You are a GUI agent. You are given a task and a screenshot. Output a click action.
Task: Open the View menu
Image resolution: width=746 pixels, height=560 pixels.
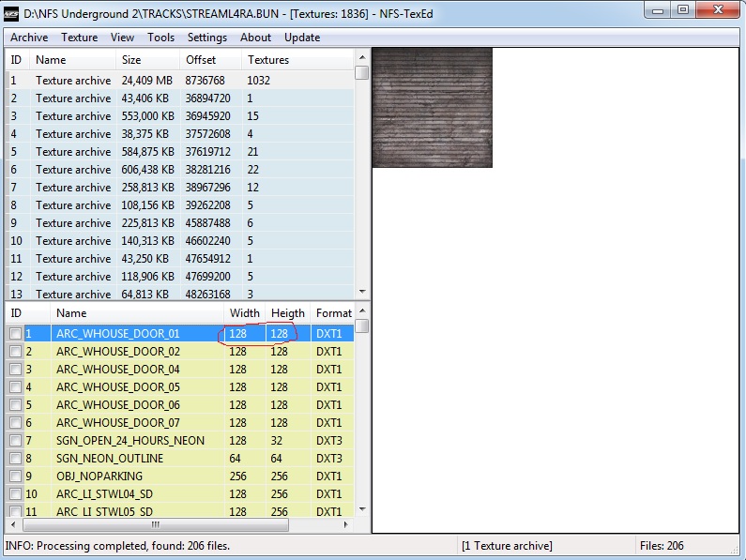point(122,38)
